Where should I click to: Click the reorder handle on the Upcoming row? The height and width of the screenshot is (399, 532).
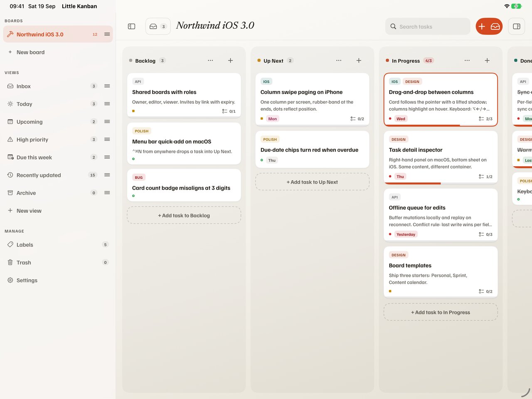[x=107, y=122]
